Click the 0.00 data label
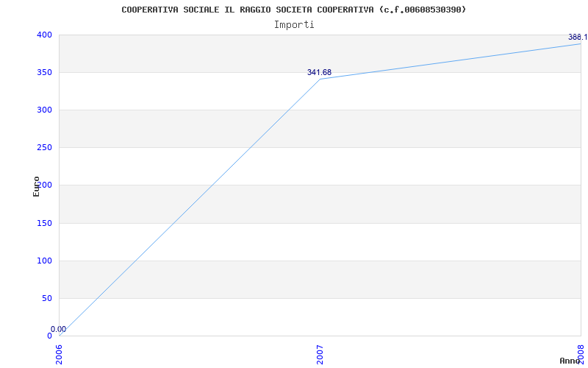The width and height of the screenshot is (588, 368). pyautogui.click(x=59, y=329)
